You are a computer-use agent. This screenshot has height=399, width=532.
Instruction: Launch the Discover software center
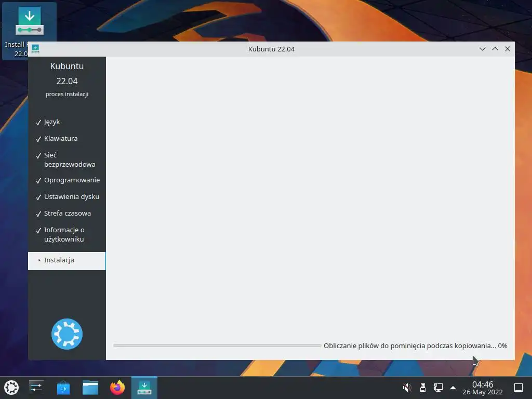[x=63, y=388]
